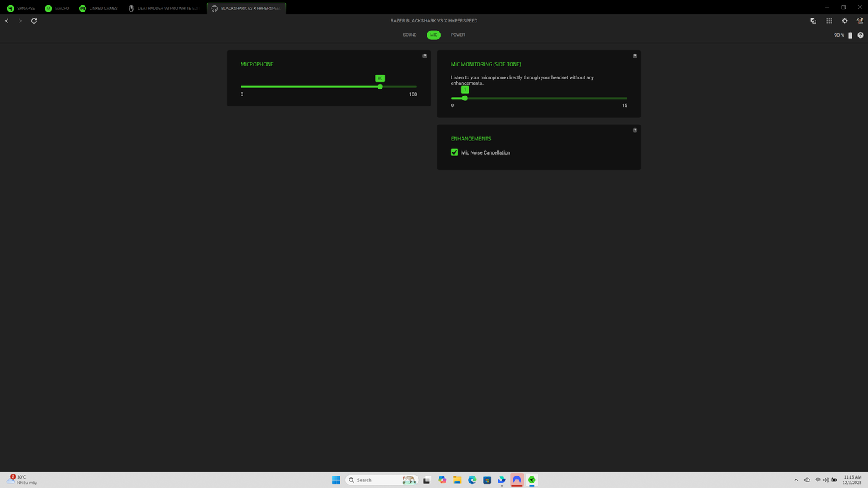Open the circular help question mark icon
The image size is (868, 488).
[x=860, y=35]
